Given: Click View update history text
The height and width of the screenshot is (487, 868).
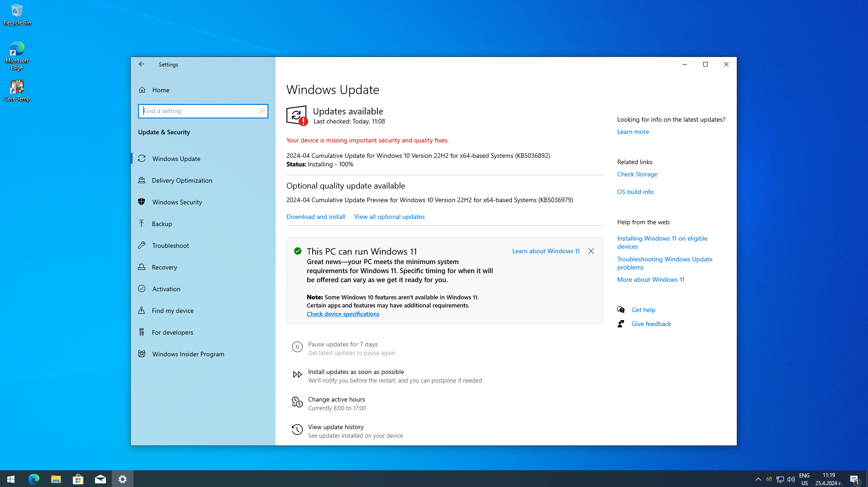Looking at the screenshot, I should [336, 427].
